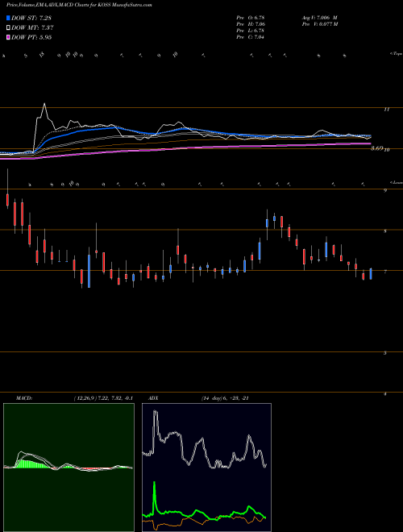Click the 'Pre H: 7.06' high value
The image size is (403, 532).
251,23
